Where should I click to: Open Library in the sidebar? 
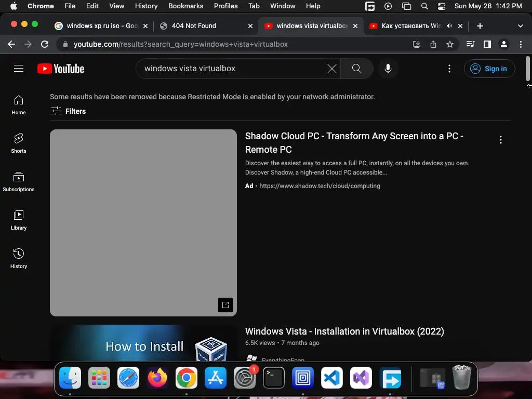coord(19,220)
